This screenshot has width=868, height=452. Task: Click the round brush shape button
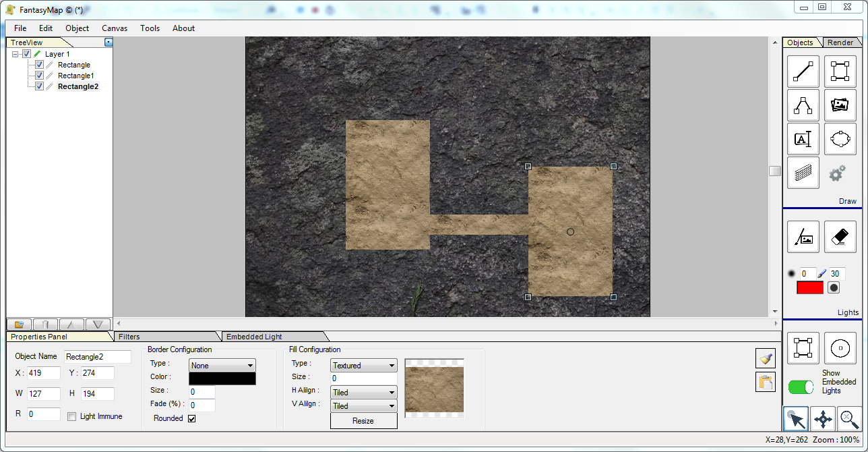(834, 287)
